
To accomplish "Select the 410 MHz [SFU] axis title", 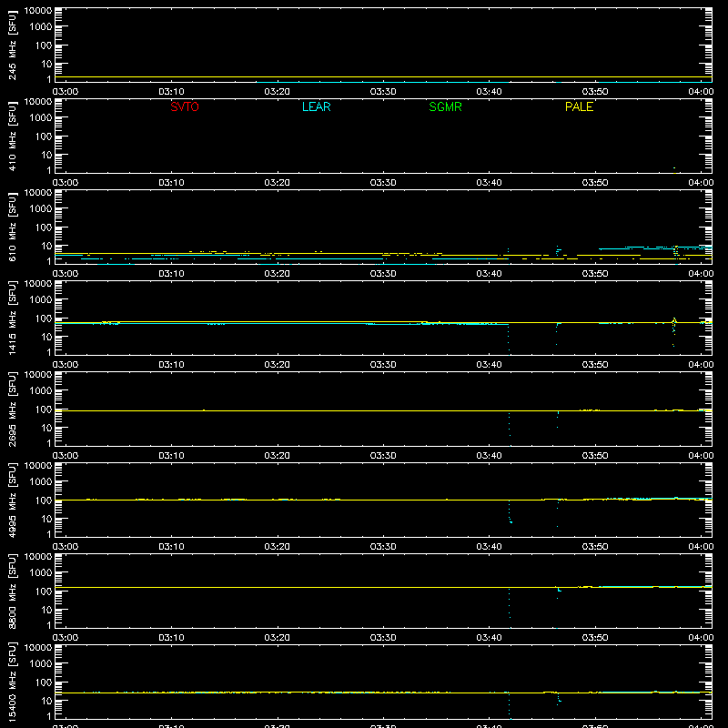I will [12, 136].
